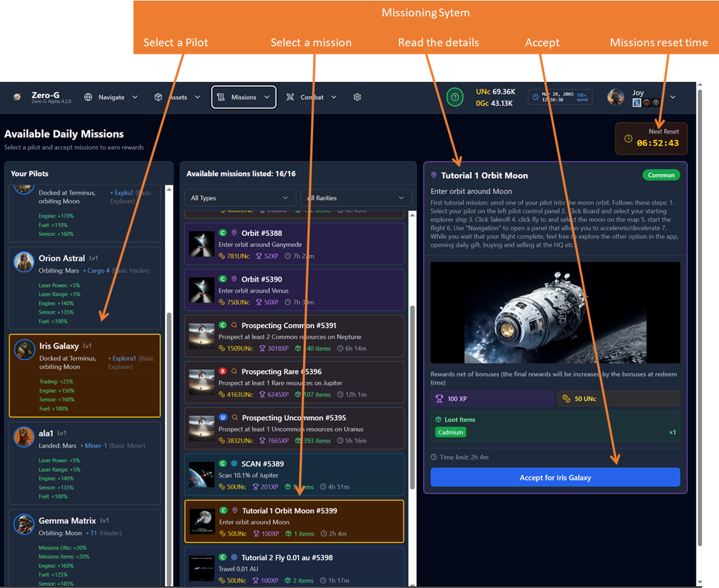
Task: Open the All Types filter dropdown
Action: (240, 198)
